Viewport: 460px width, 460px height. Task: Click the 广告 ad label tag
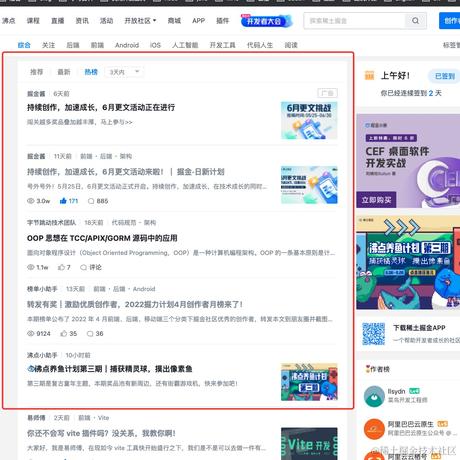pyautogui.click(x=327, y=93)
